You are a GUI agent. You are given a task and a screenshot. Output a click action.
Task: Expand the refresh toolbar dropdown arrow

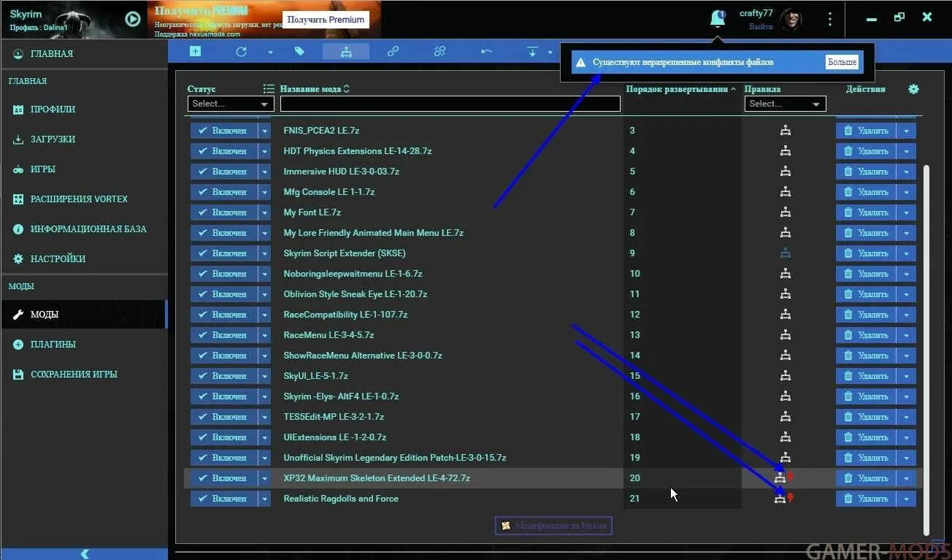270,52
